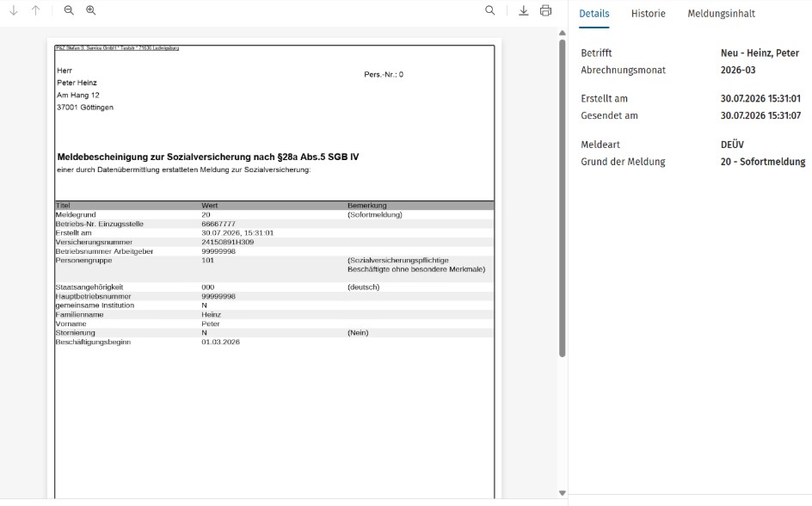Image resolution: width=812 pixels, height=506 pixels.
Task: Switch to the Details tab
Action: tap(594, 14)
